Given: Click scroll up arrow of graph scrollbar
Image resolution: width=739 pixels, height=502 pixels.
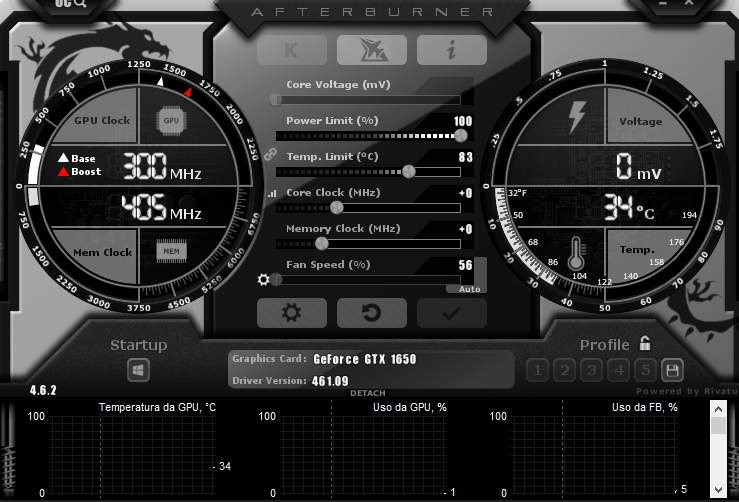Looking at the screenshot, I should pos(718,409).
